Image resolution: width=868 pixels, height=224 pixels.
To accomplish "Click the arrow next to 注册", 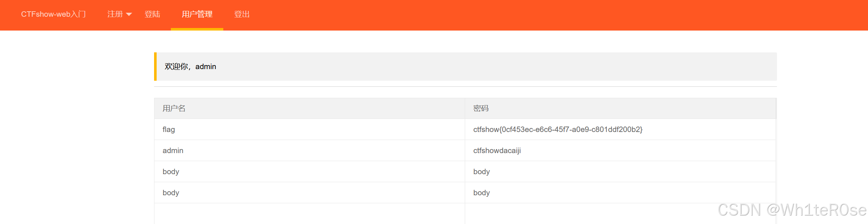I will pyautogui.click(x=129, y=15).
